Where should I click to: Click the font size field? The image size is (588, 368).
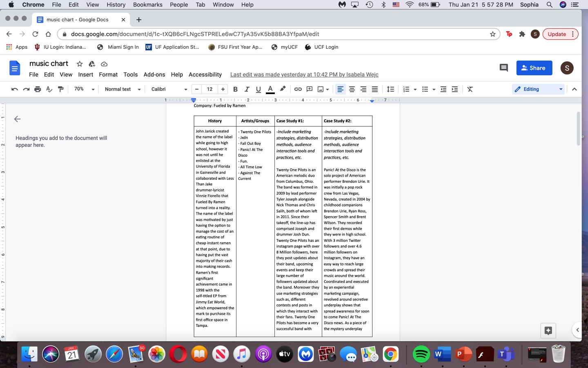(210, 89)
